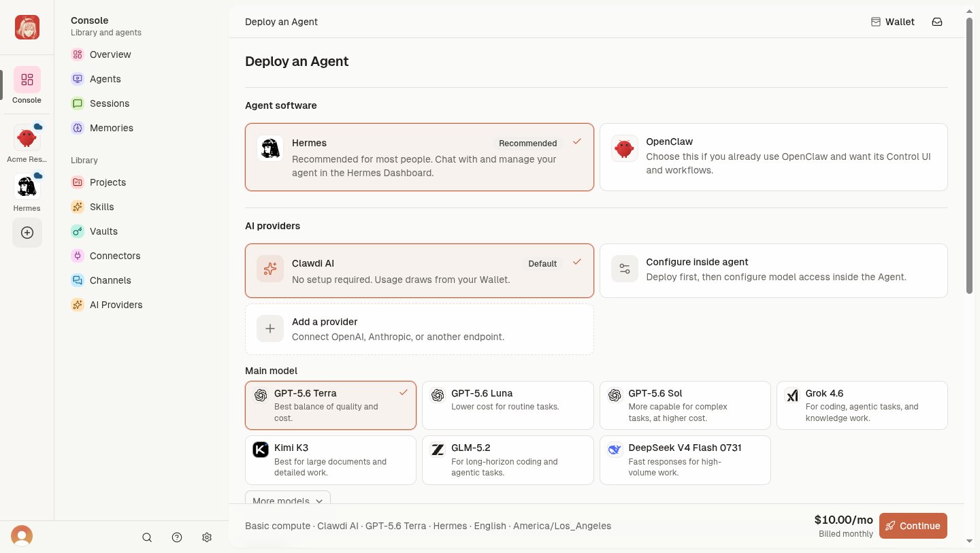Open the Acme Res... agent icon
980x553 pixels.
(27, 138)
